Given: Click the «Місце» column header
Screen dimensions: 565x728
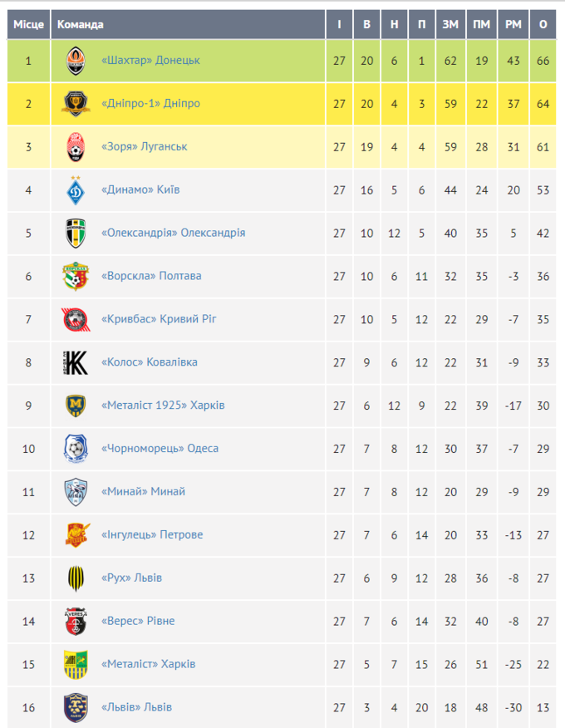Looking at the screenshot, I should coord(28,24).
